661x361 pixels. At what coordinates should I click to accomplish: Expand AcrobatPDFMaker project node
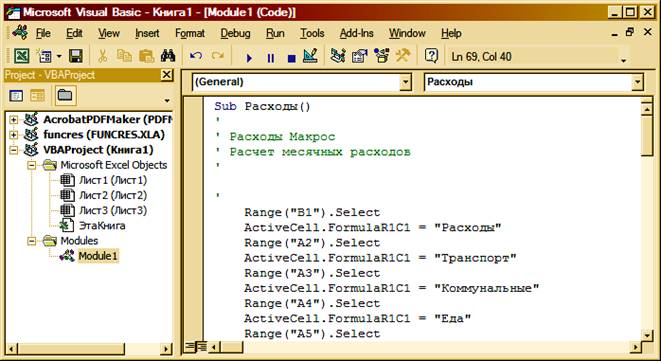[13, 120]
